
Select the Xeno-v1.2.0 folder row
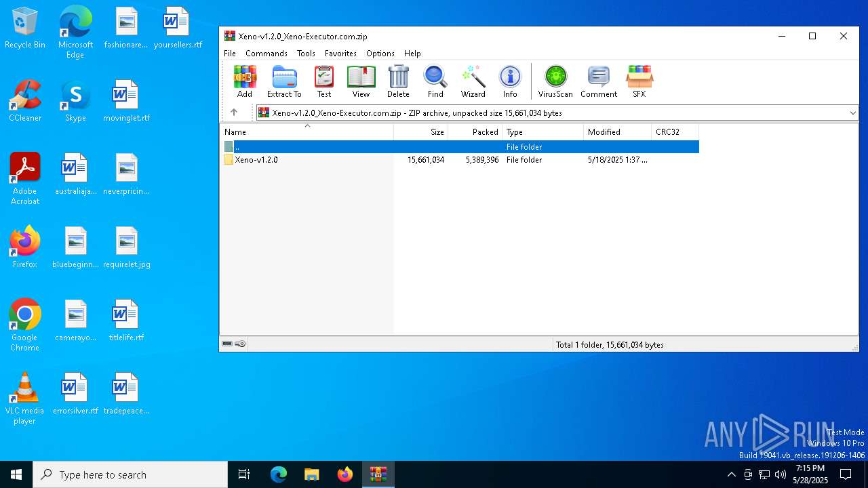click(x=460, y=160)
